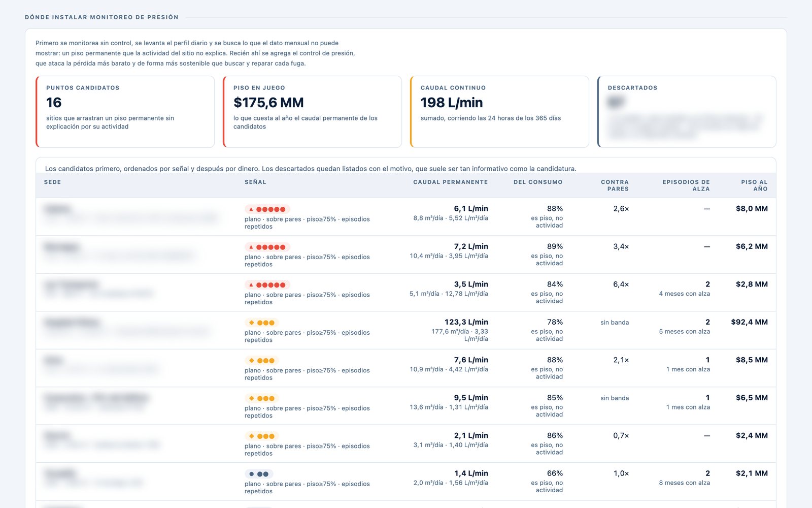Screen dimensions: 812x508
Task: Click the $92,4 MM annual floor value
Action: click(749, 322)
